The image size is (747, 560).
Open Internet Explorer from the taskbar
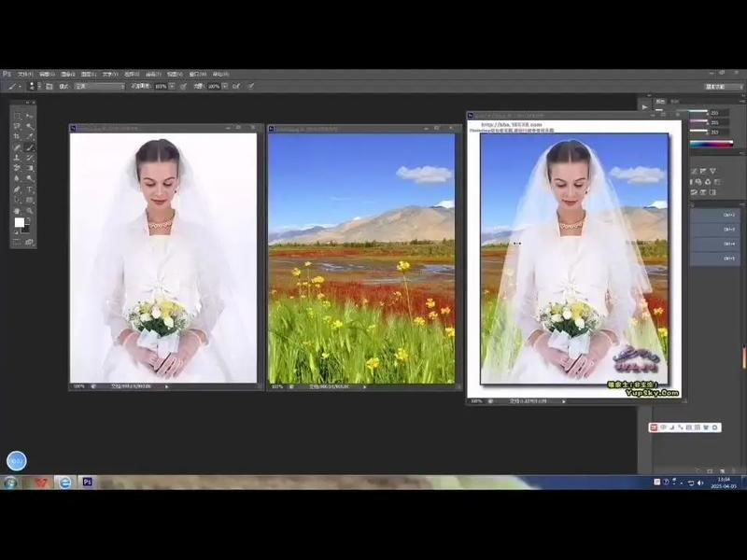[64, 483]
